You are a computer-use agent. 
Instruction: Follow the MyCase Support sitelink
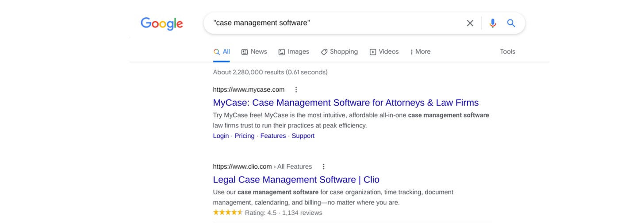point(303,136)
